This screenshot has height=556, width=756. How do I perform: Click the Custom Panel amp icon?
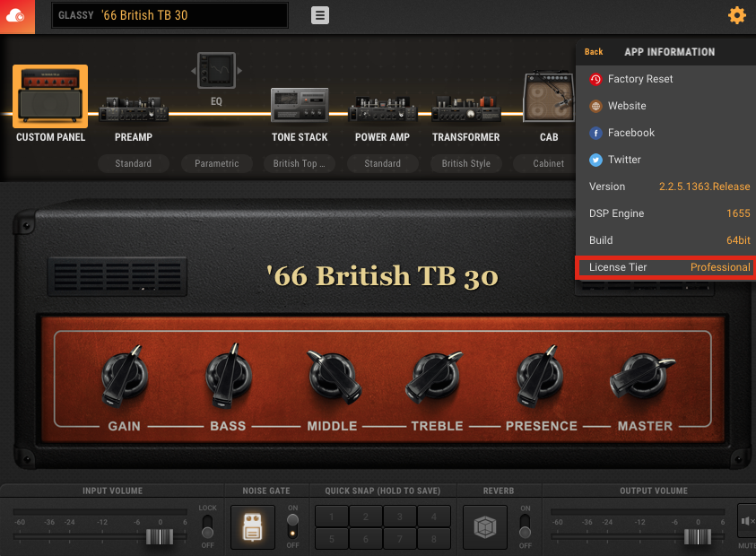pos(50,97)
